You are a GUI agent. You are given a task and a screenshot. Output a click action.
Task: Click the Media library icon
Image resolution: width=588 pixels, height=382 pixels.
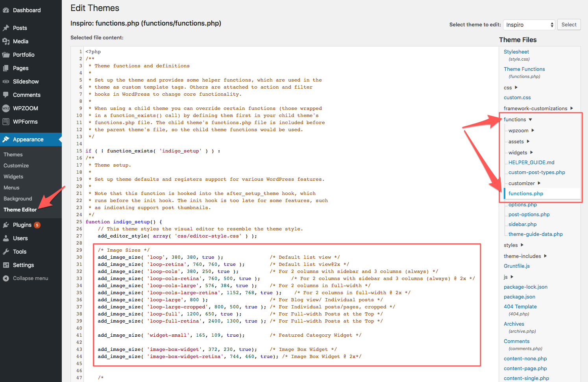(x=6, y=41)
